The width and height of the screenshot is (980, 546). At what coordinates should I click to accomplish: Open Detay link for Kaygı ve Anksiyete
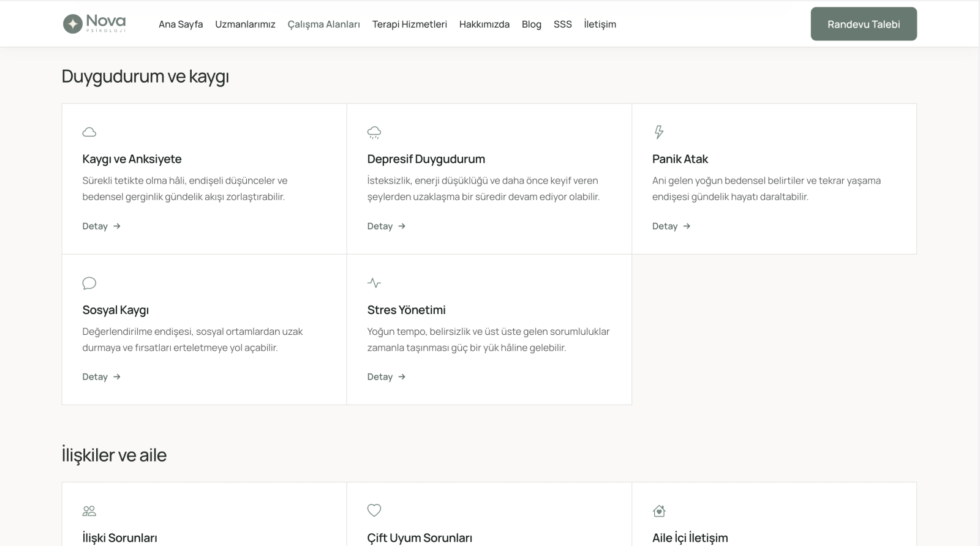point(102,226)
